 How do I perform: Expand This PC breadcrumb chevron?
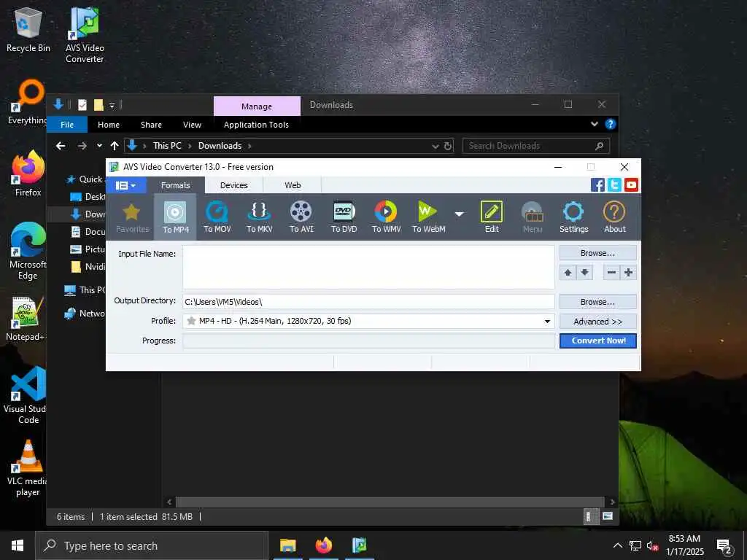point(190,146)
